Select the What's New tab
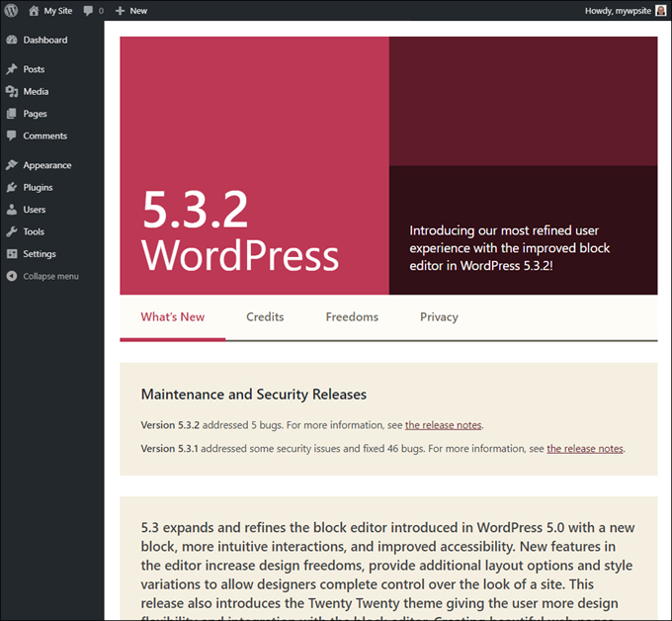The height and width of the screenshot is (621, 672). (173, 317)
